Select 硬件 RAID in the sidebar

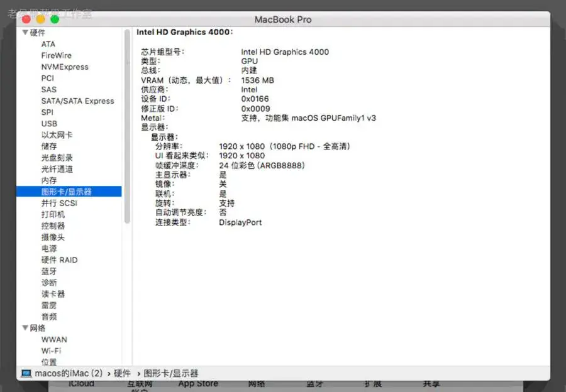pyautogui.click(x=59, y=260)
